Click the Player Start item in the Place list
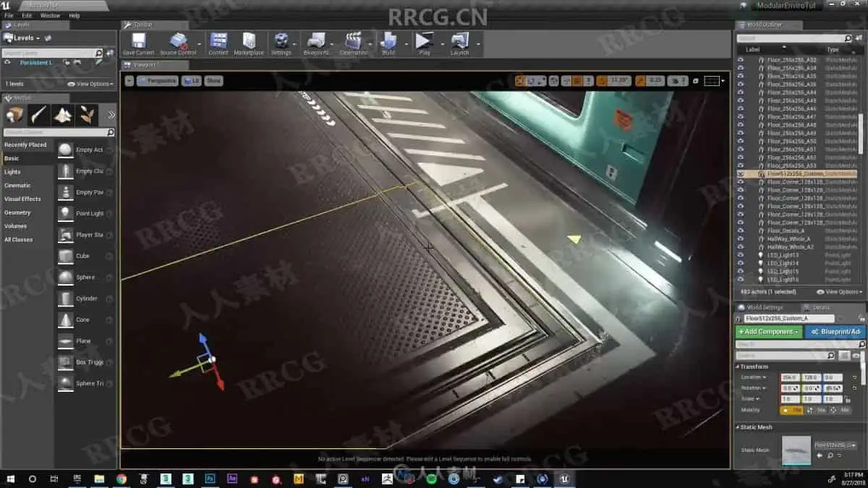 [86, 235]
